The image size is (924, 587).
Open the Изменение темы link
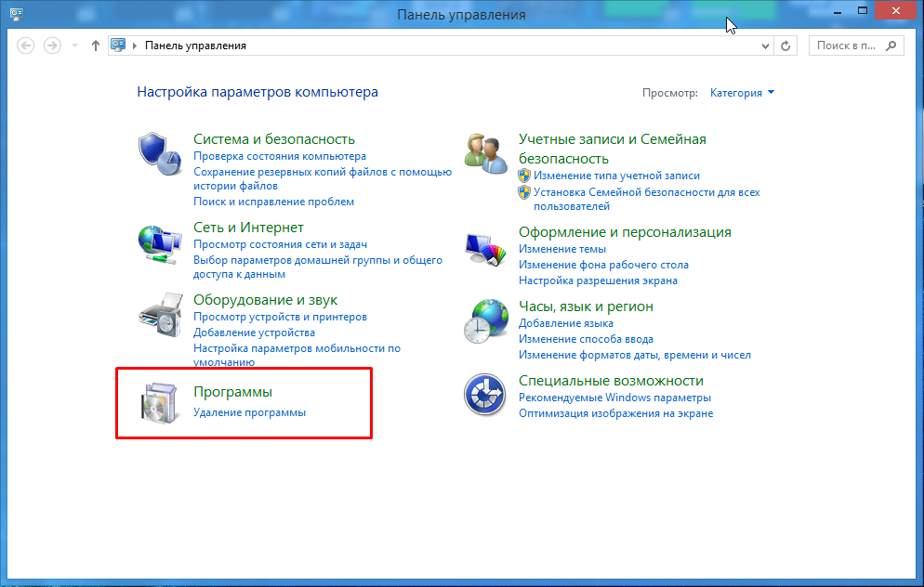tap(562, 249)
